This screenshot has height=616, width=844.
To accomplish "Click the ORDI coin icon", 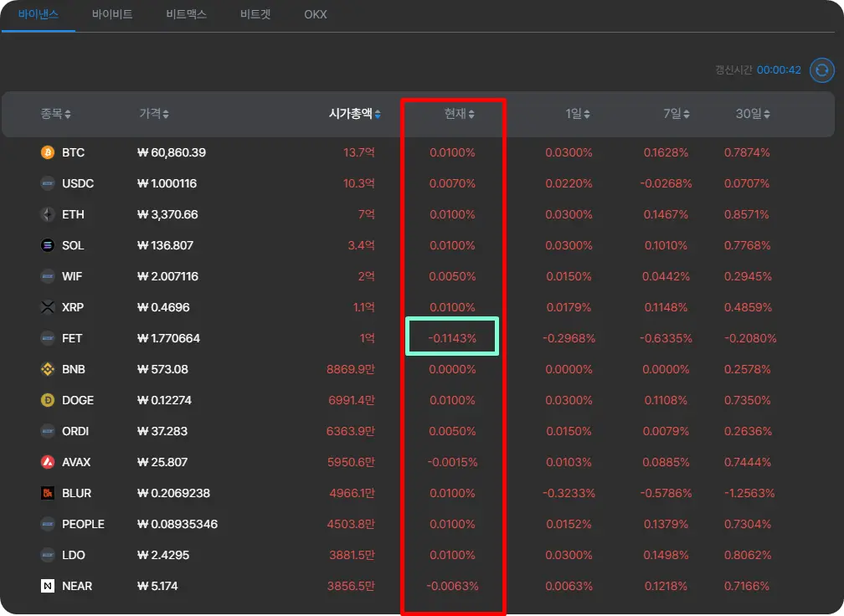I will point(48,431).
